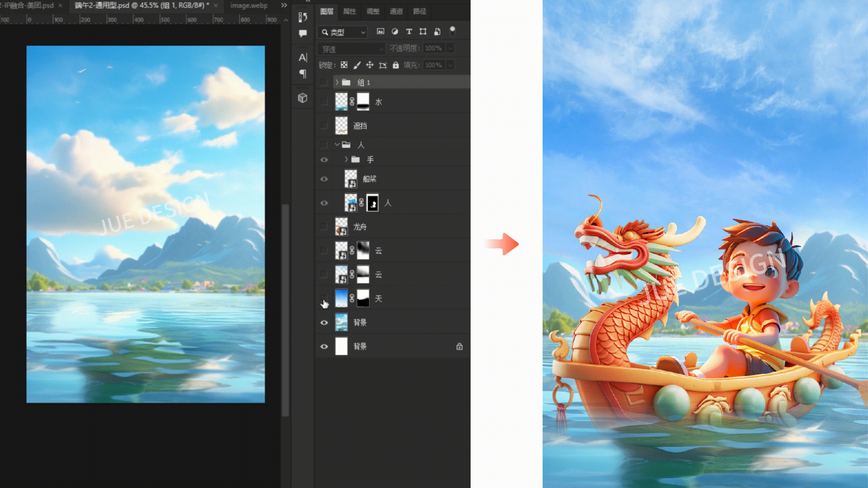Viewport: 868px width, 488px height.
Task: Open the Character panel icon
Action: [x=303, y=58]
